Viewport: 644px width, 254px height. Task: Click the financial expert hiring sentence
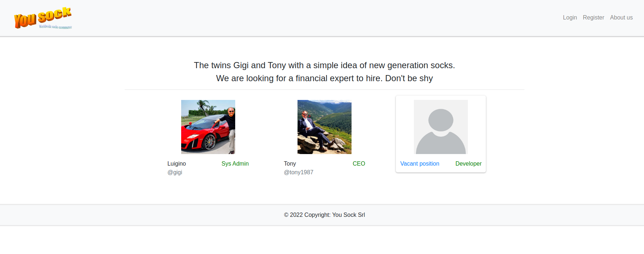coord(324,78)
